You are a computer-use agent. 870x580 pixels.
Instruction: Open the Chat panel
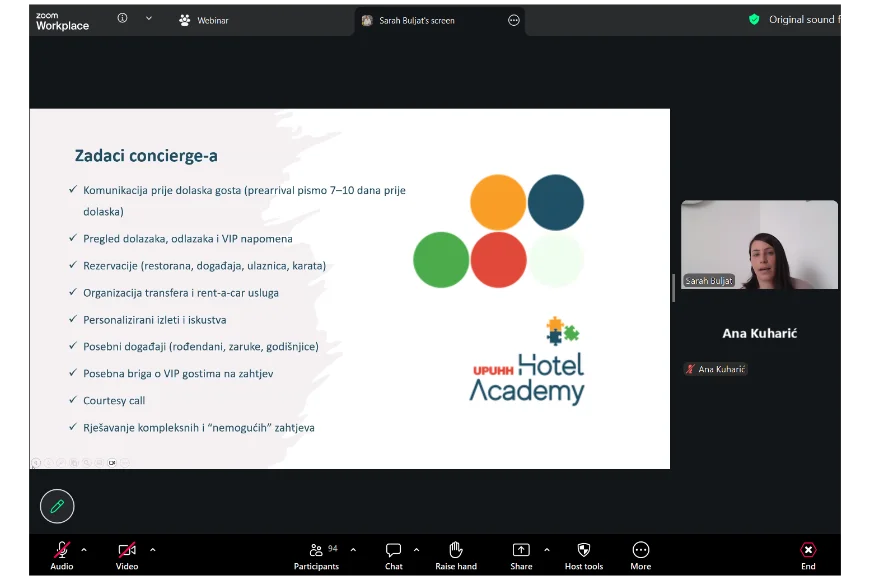[394, 555]
